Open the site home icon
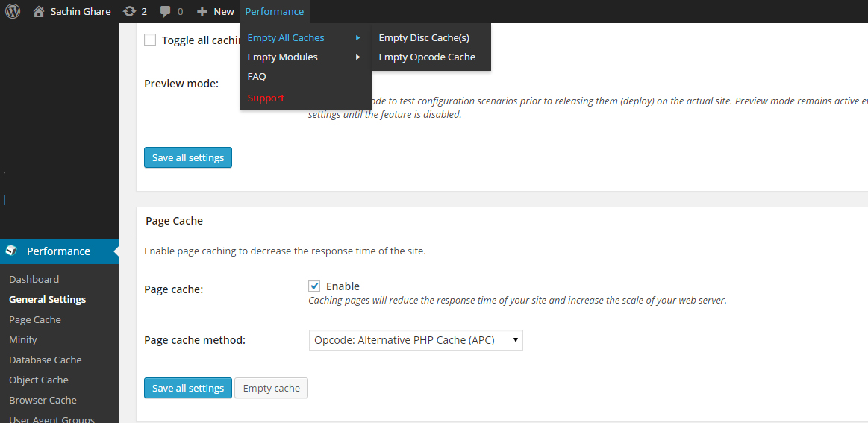The image size is (868, 423). pos(40,11)
